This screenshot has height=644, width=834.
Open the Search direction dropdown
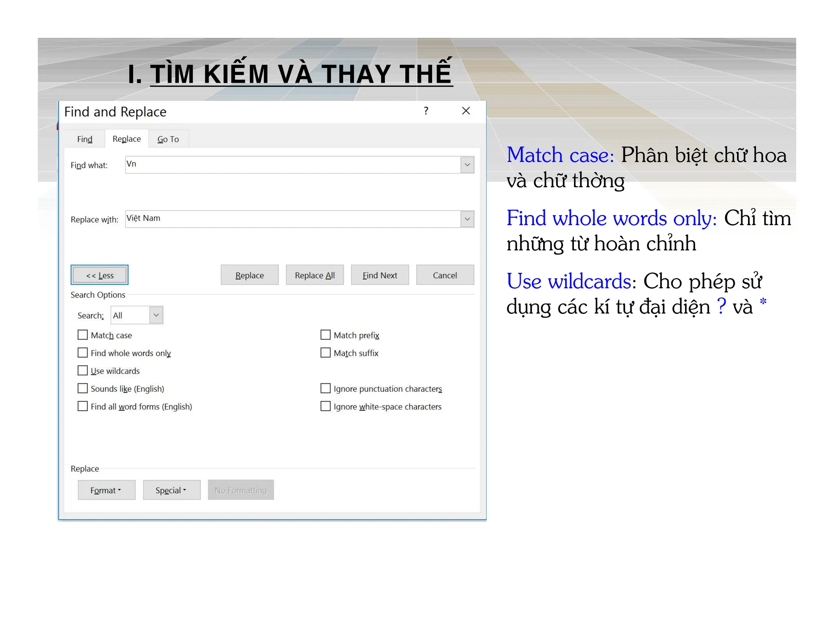point(156,315)
